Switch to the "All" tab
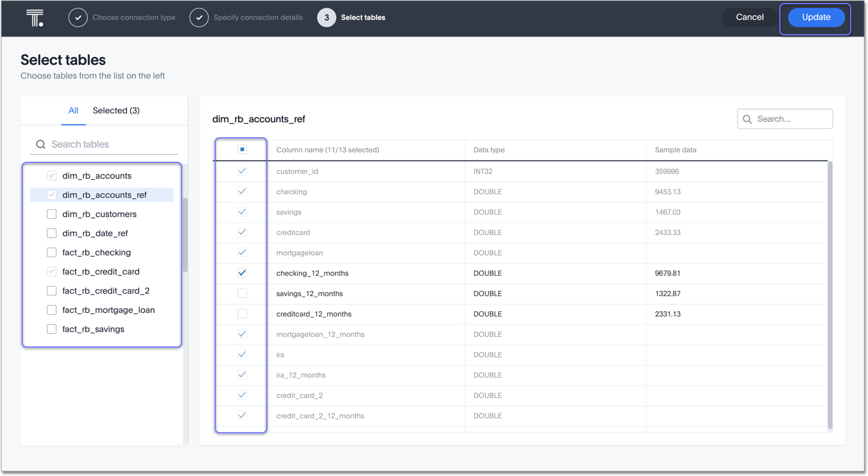Screen dimensions: 868x476 click(x=73, y=110)
